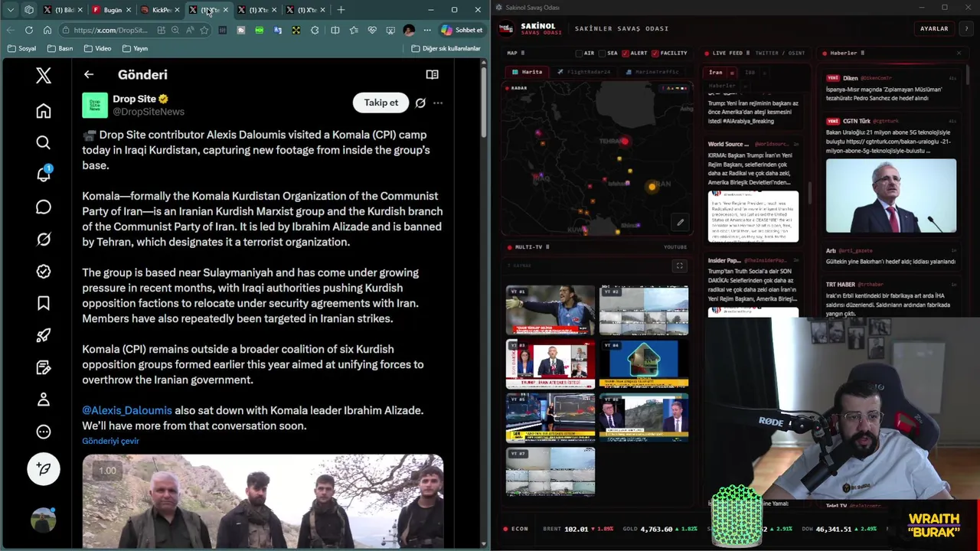Open the Sosyal bookmarks folder

(21, 48)
